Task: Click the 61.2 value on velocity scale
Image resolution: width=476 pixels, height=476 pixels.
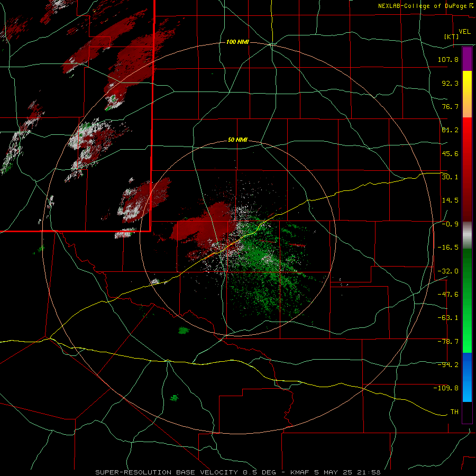Action: click(450, 130)
